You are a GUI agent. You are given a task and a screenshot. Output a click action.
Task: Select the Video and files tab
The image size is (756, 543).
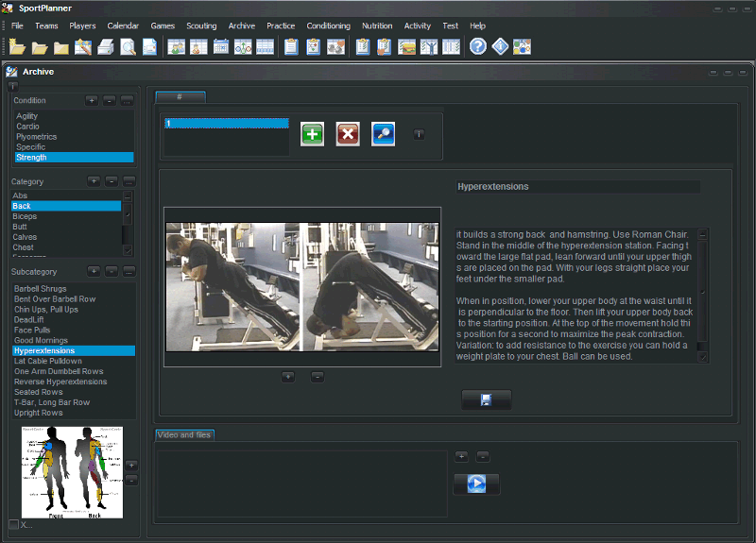click(x=184, y=435)
